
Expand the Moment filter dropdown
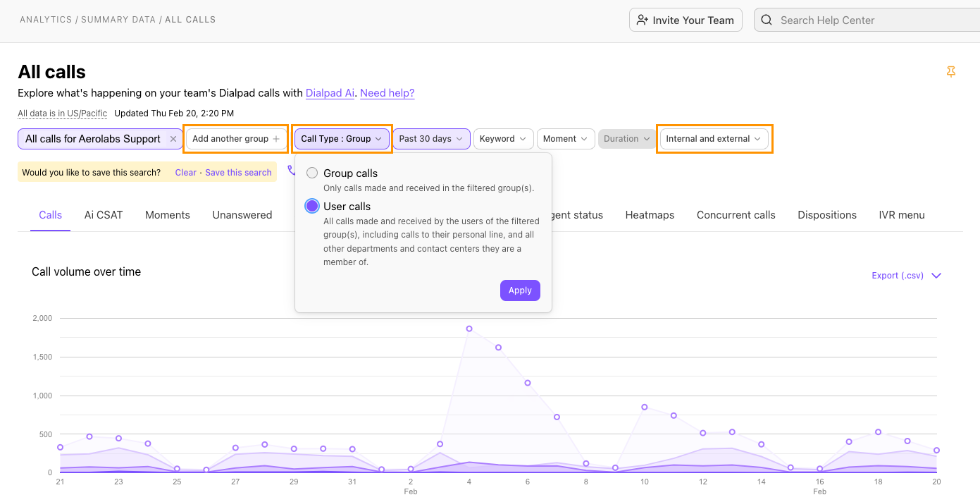pos(566,139)
